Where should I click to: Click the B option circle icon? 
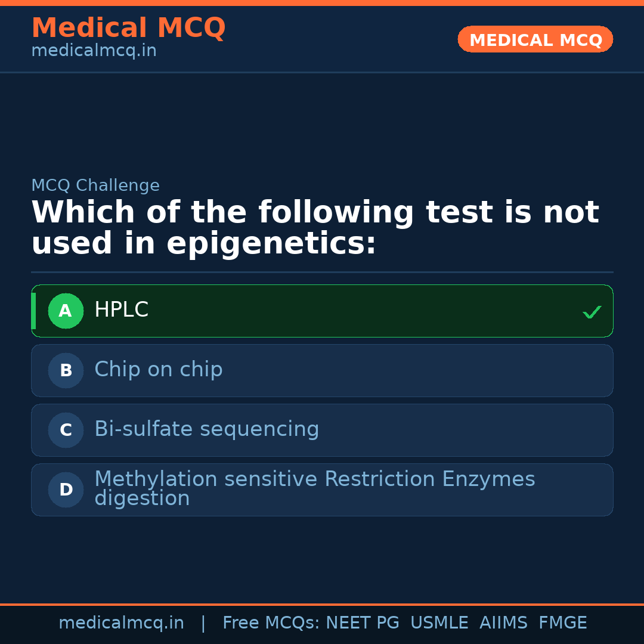click(66, 370)
